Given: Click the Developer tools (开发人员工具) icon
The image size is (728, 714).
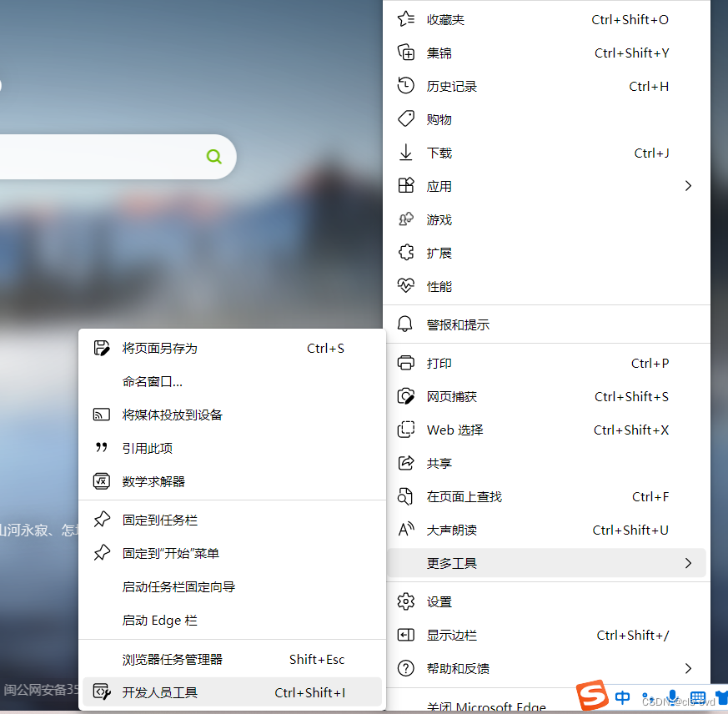Looking at the screenshot, I should click(x=102, y=692).
